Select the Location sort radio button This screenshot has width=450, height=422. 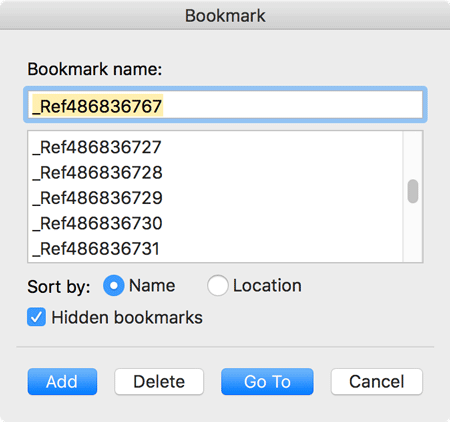tap(217, 285)
